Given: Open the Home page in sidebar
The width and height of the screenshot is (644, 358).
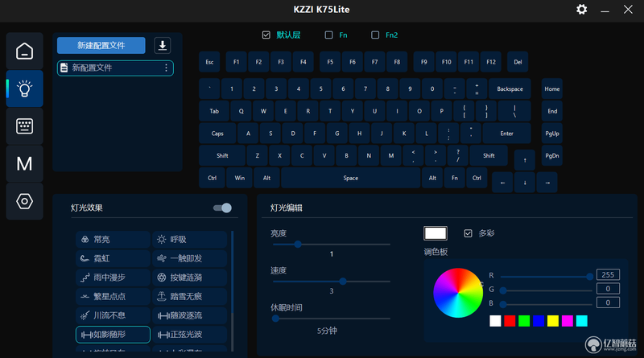Looking at the screenshot, I should 25,51.
